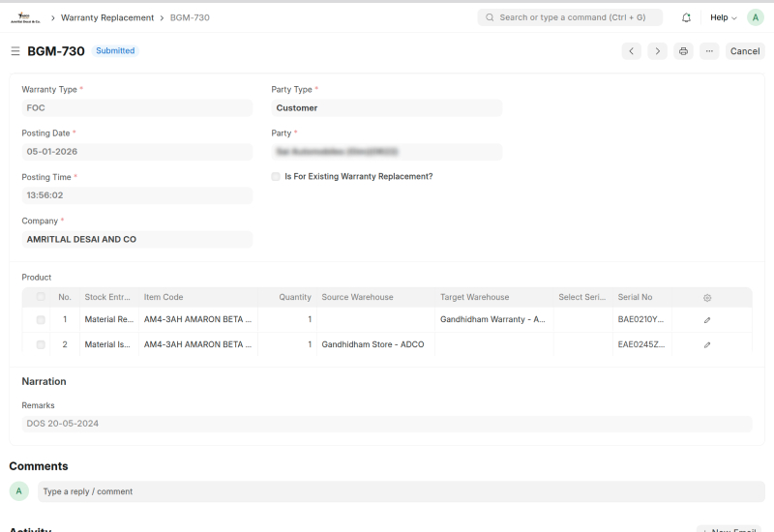Open the notifications bell

pos(686,17)
